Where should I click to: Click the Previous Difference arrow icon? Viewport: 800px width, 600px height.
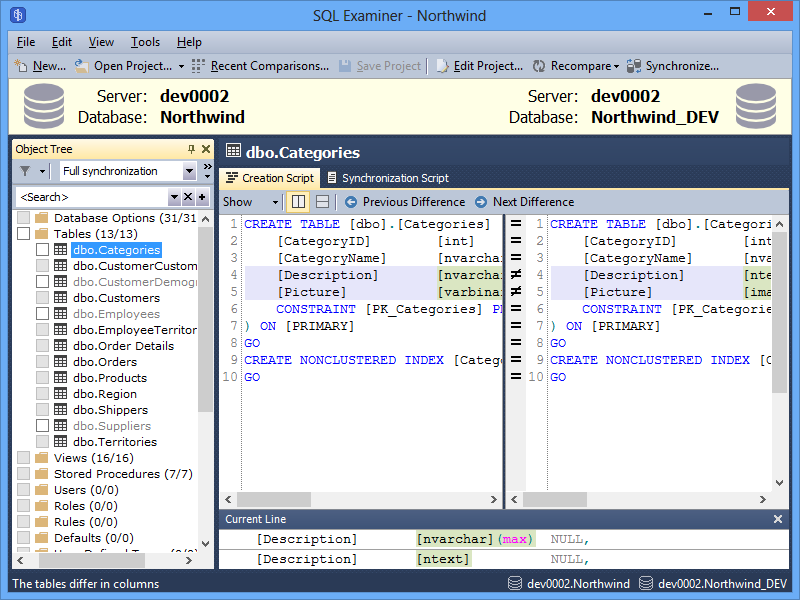(x=351, y=202)
